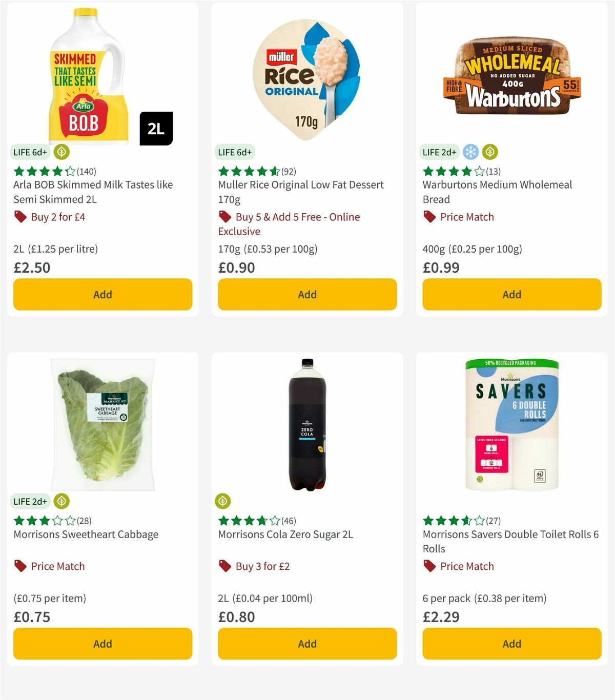This screenshot has width=615, height=700.
Task: Click the Price Match tag icon on Warburtons bread
Action: pyautogui.click(x=429, y=217)
